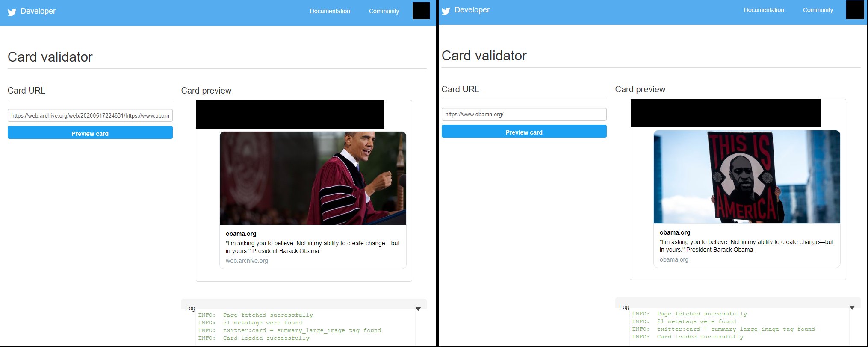Screen dimensions: 868x347
Task: Open the profile avatar in right window header
Action: point(855,9)
